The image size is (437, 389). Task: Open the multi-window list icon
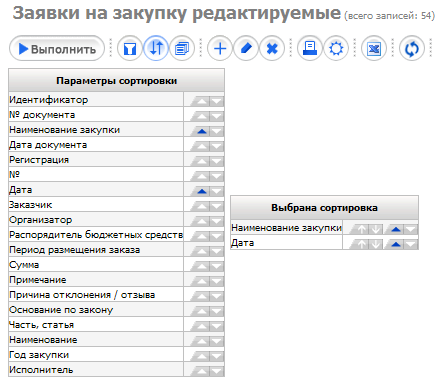[182, 49]
